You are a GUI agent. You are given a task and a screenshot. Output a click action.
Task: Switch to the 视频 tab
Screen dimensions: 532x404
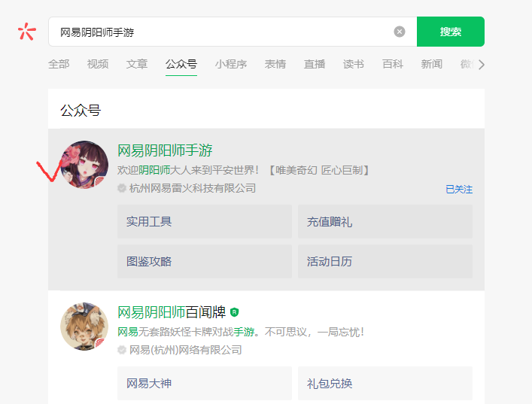click(x=98, y=64)
